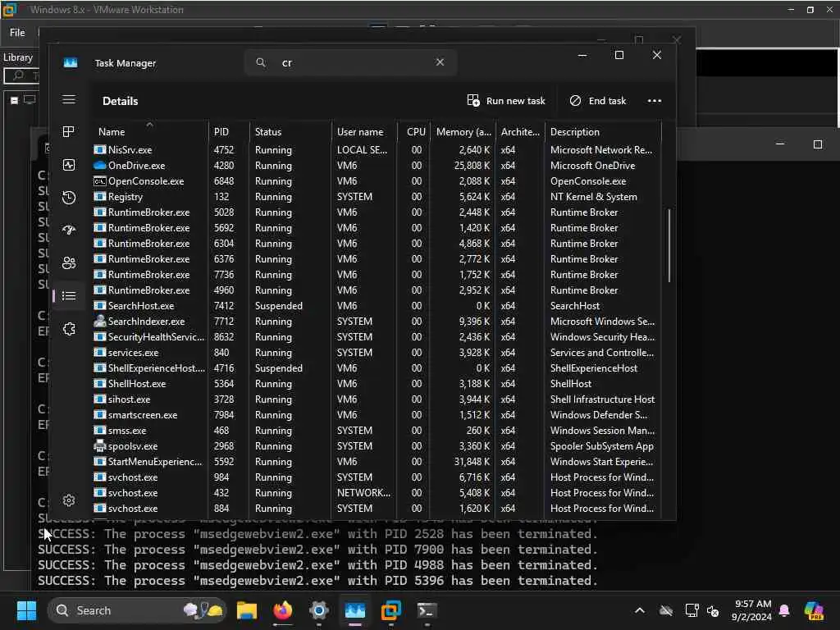The width and height of the screenshot is (840, 630).
Task: Select the Details page sidebar icon
Action: tap(69, 295)
